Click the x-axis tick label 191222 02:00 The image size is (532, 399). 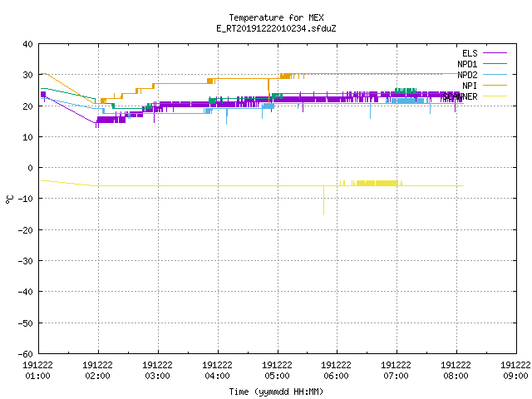(97, 371)
